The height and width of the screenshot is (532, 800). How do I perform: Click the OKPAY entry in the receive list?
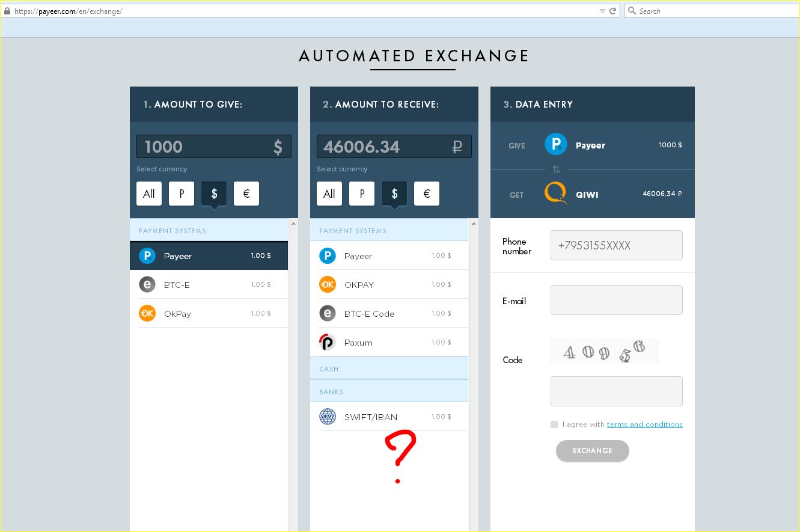click(389, 284)
